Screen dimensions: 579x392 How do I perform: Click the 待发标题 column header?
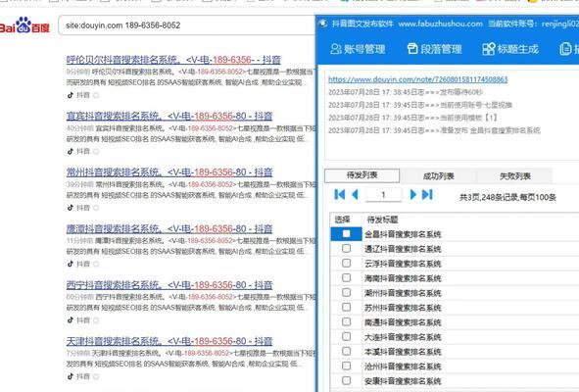coord(382,220)
